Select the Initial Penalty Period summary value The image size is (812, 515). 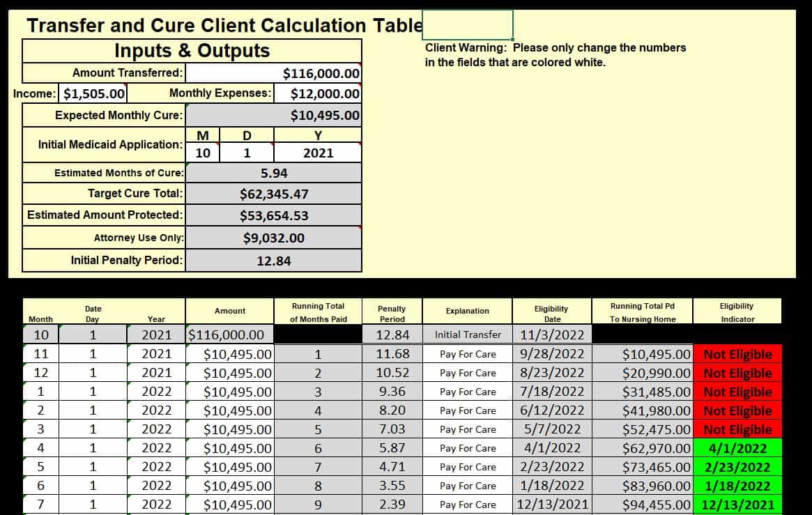point(274,261)
